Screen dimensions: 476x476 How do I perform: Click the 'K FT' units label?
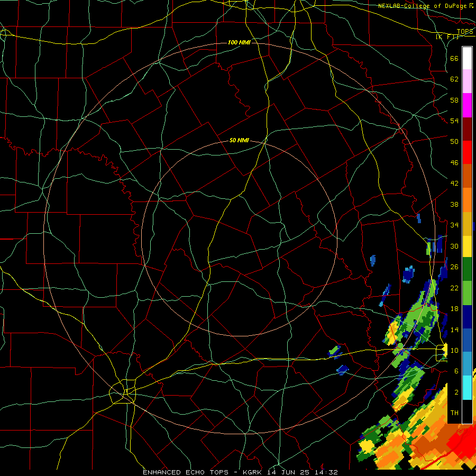(x=447, y=36)
